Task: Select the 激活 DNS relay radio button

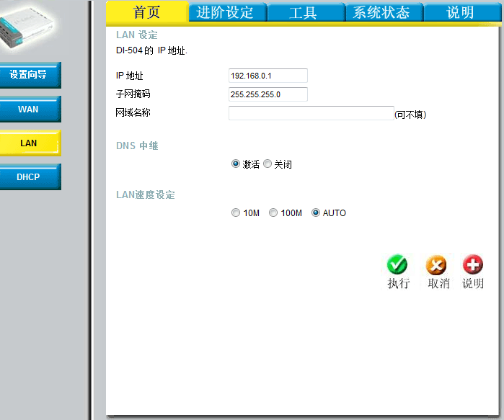Action: pyautogui.click(x=236, y=164)
